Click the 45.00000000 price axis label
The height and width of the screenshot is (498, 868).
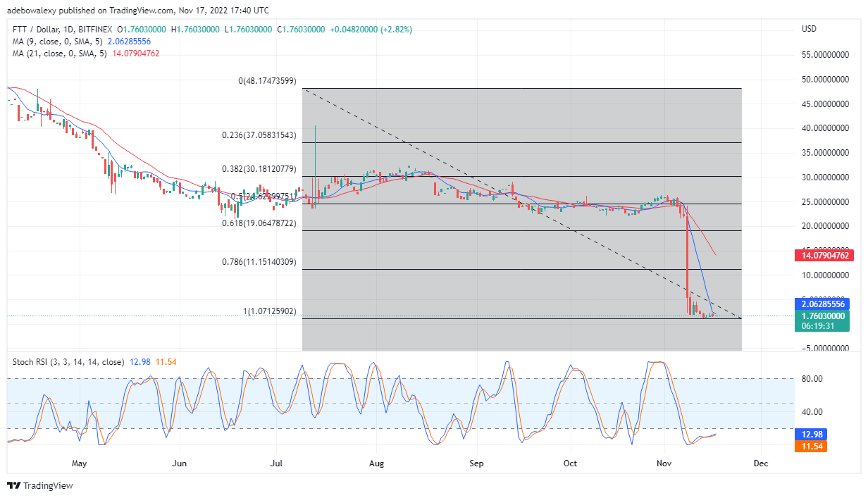(x=826, y=104)
